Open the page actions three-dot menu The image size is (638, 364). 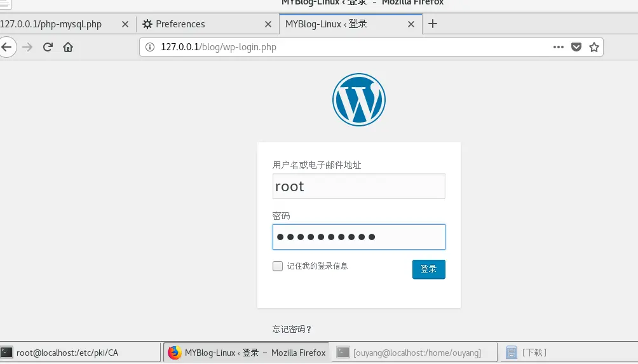pyautogui.click(x=558, y=47)
